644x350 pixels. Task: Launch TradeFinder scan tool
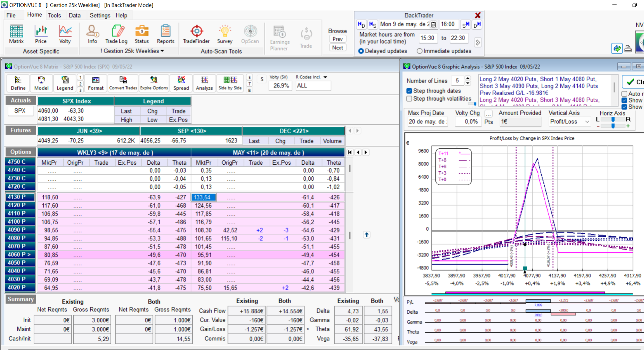pyautogui.click(x=196, y=34)
